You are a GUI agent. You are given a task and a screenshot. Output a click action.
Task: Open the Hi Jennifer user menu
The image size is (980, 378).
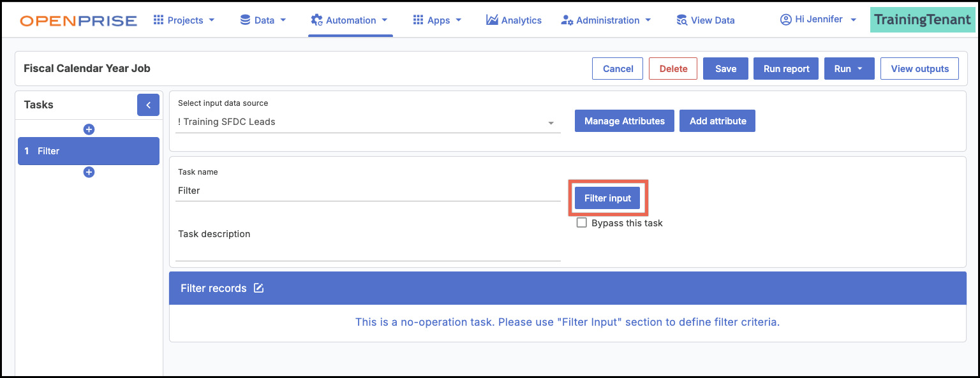click(819, 20)
